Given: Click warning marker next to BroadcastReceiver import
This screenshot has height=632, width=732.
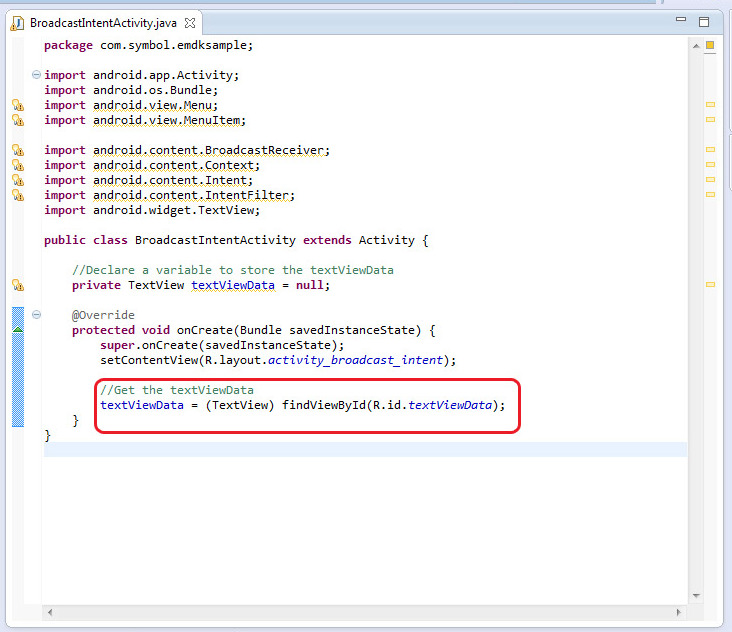Looking at the screenshot, I should (x=17, y=150).
